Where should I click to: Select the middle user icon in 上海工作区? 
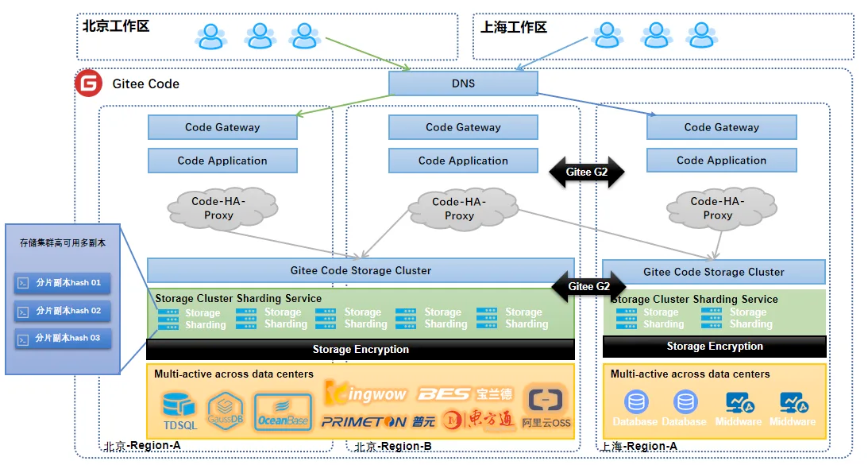pyautogui.click(x=657, y=36)
